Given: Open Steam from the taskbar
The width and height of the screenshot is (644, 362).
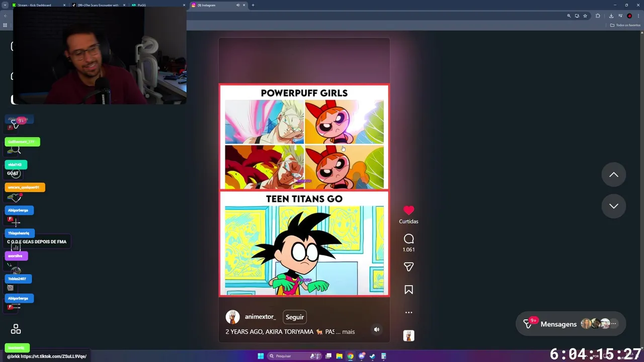Looking at the screenshot, I should pyautogui.click(x=373, y=356).
